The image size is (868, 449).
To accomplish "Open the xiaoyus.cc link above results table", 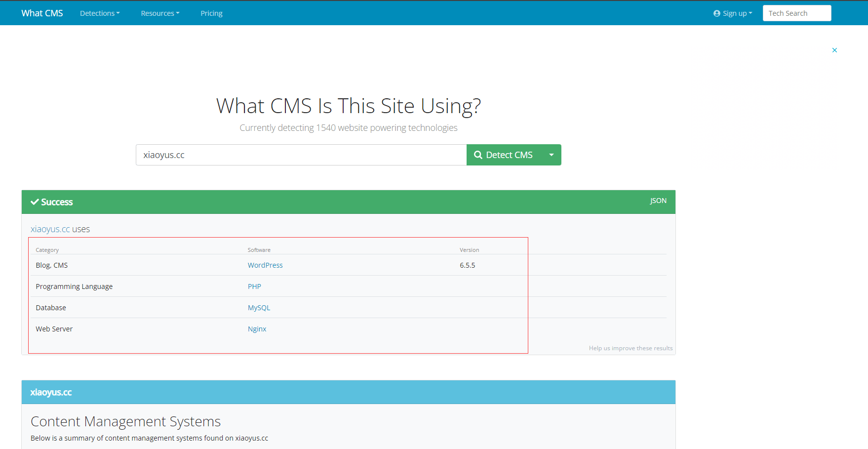I will [50, 229].
